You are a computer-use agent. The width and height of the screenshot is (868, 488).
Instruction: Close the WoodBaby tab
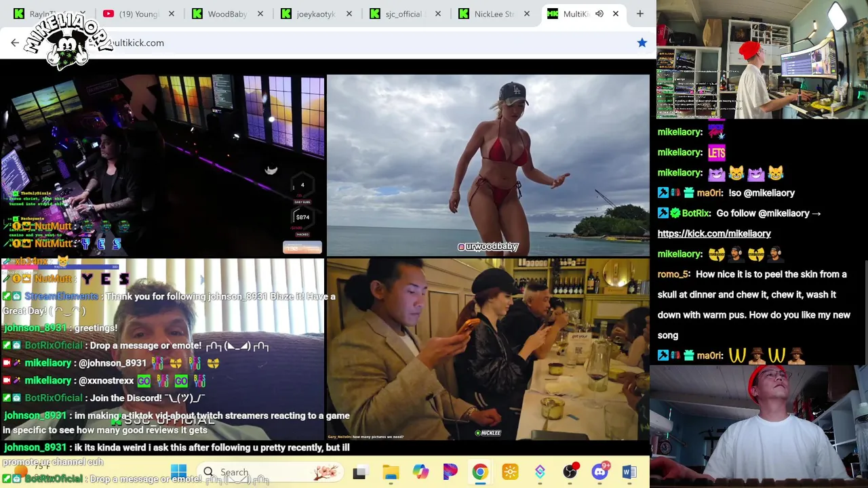[260, 14]
